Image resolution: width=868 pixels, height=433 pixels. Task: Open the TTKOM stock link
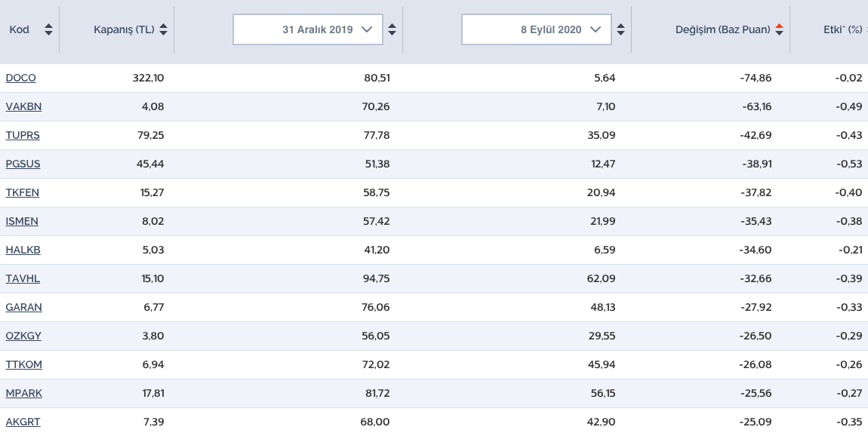[x=23, y=364]
